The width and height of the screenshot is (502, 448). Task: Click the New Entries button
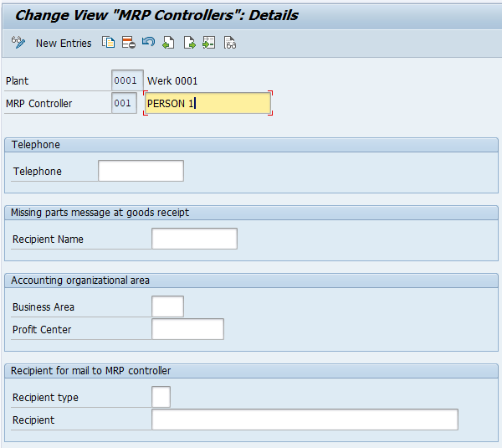pos(64,43)
